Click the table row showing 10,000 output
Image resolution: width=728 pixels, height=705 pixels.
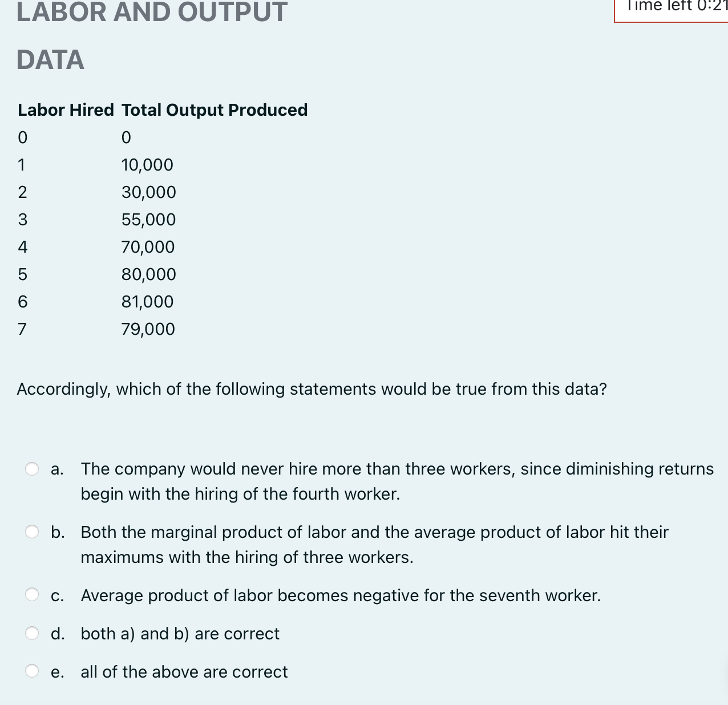tap(147, 165)
